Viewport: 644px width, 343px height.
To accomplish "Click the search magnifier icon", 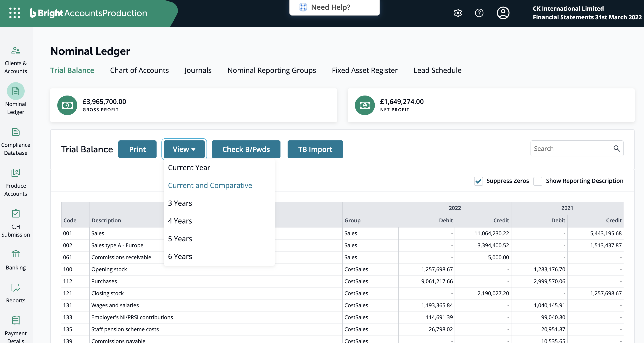I will pyautogui.click(x=616, y=149).
